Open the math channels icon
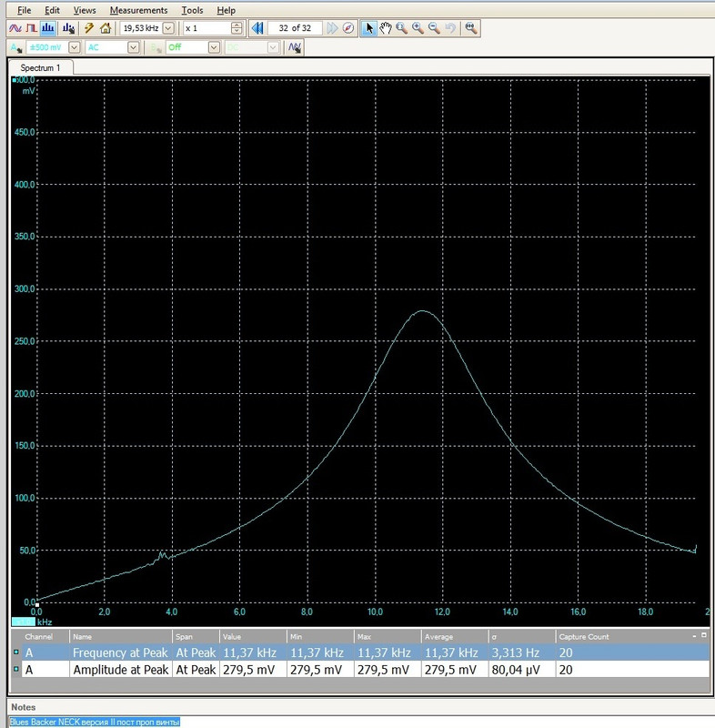Viewport: 715px width, 728px height. click(294, 47)
